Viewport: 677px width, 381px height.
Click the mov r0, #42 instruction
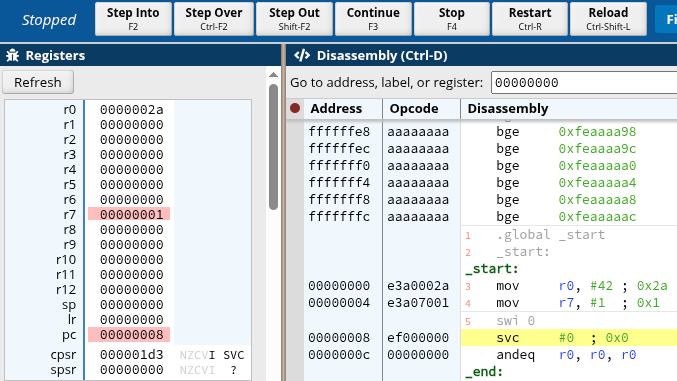pos(582,286)
